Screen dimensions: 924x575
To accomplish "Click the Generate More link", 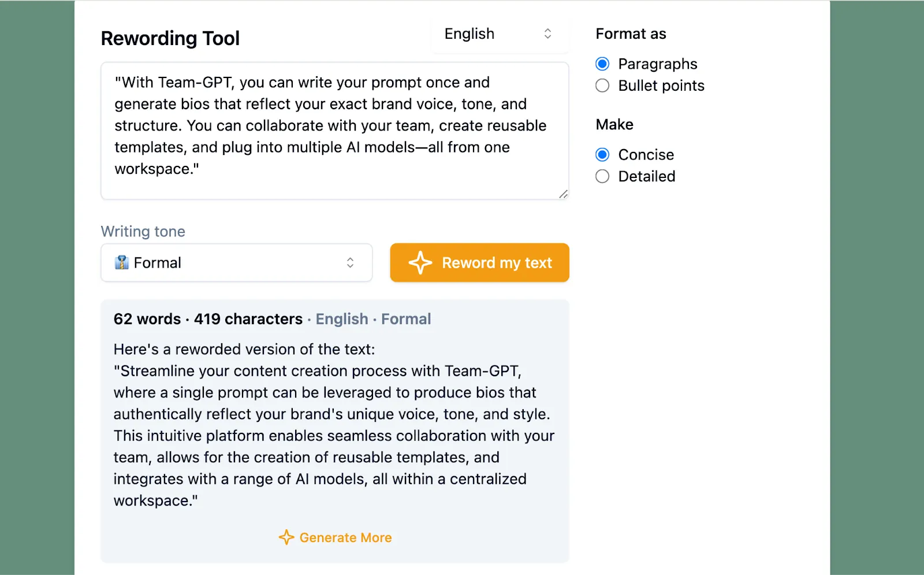I will [345, 537].
